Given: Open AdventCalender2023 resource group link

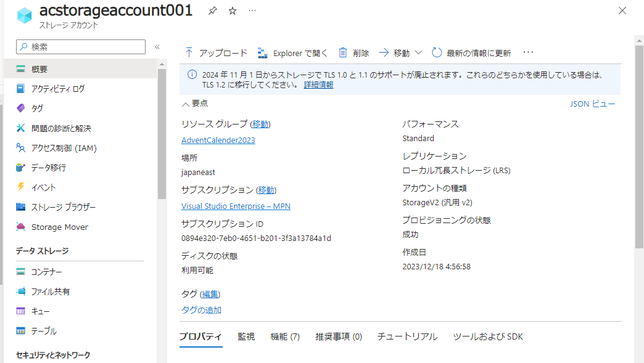Looking at the screenshot, I should tap(218, 141).
